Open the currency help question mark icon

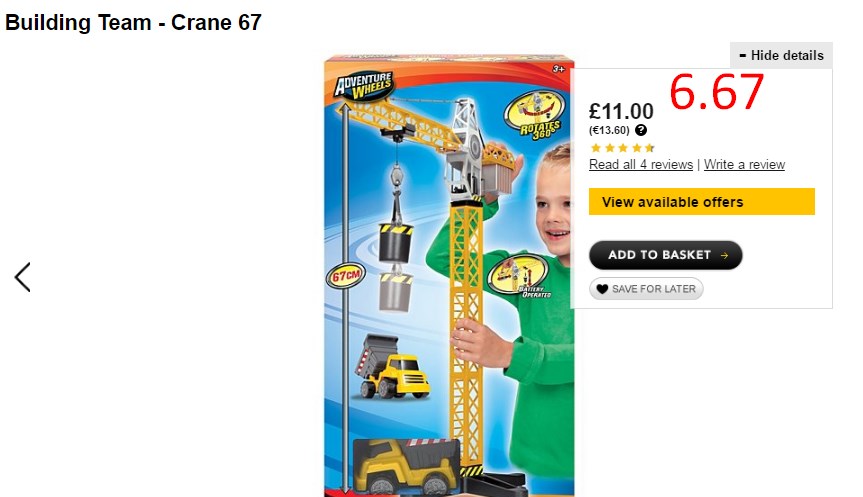(641, 130)
